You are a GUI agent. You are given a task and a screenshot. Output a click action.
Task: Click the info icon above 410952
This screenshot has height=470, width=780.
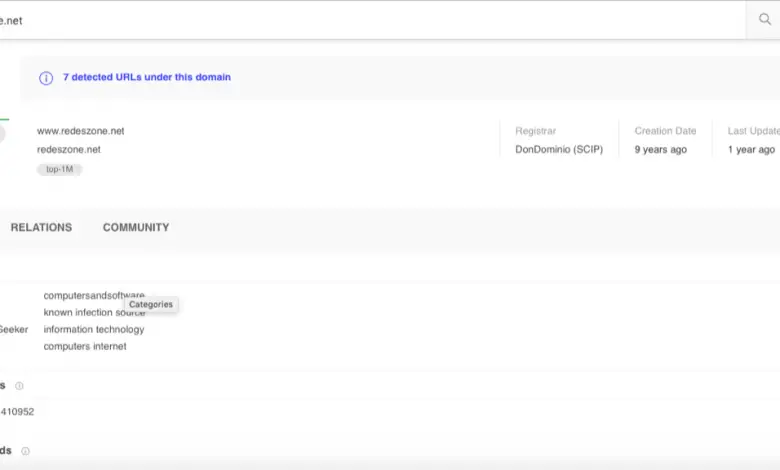19,386
